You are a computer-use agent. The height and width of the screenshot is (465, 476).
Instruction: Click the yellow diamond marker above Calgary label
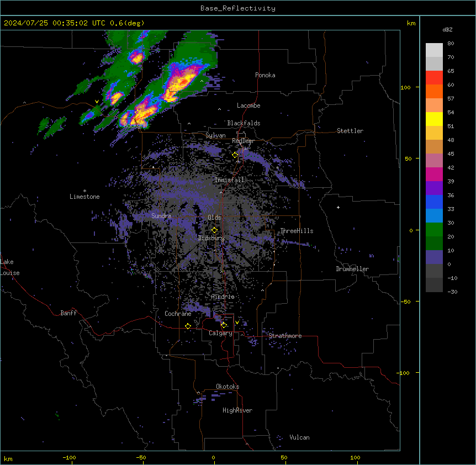coord(224,325)
